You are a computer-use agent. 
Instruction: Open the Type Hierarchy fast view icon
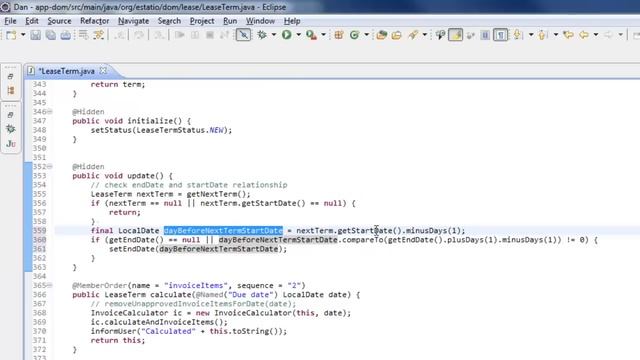(11, 91)
